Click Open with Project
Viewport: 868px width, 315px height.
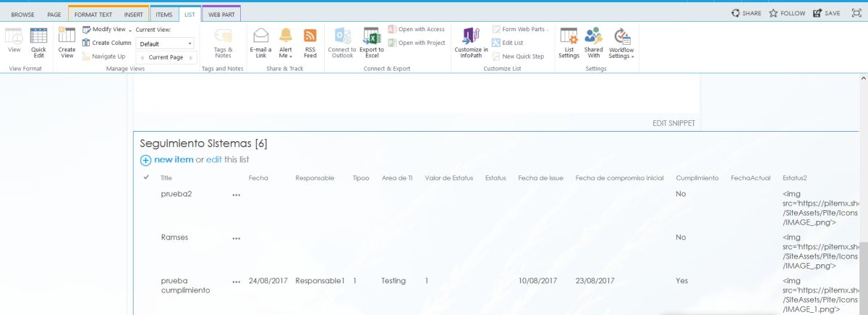(417, 43)
